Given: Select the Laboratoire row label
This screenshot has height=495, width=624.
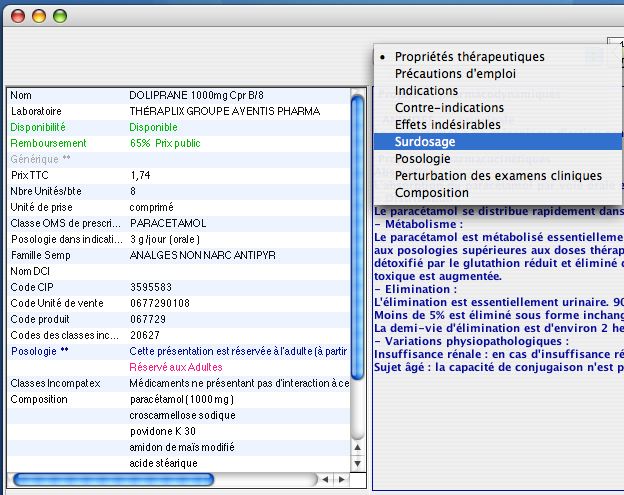Looking at the screenshot, I should tap(36, 111).
